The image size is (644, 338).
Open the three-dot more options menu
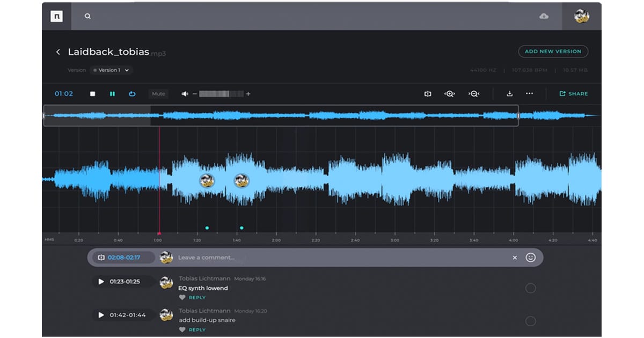[529, 94]
